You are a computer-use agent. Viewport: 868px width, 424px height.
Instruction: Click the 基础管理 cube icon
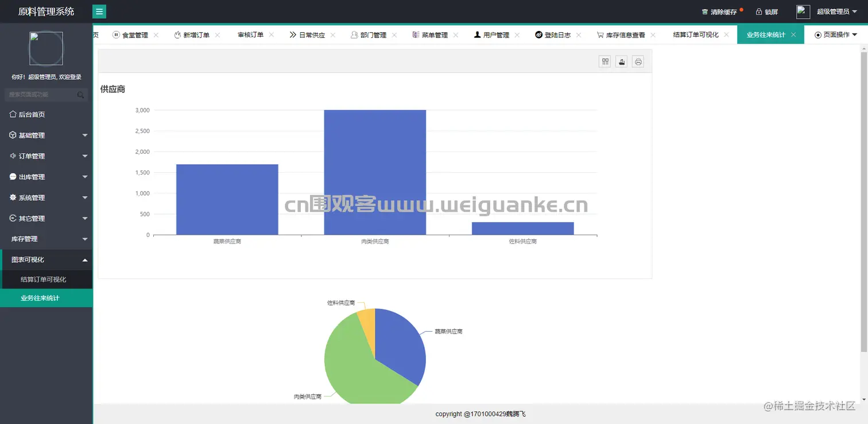(13, 135)
